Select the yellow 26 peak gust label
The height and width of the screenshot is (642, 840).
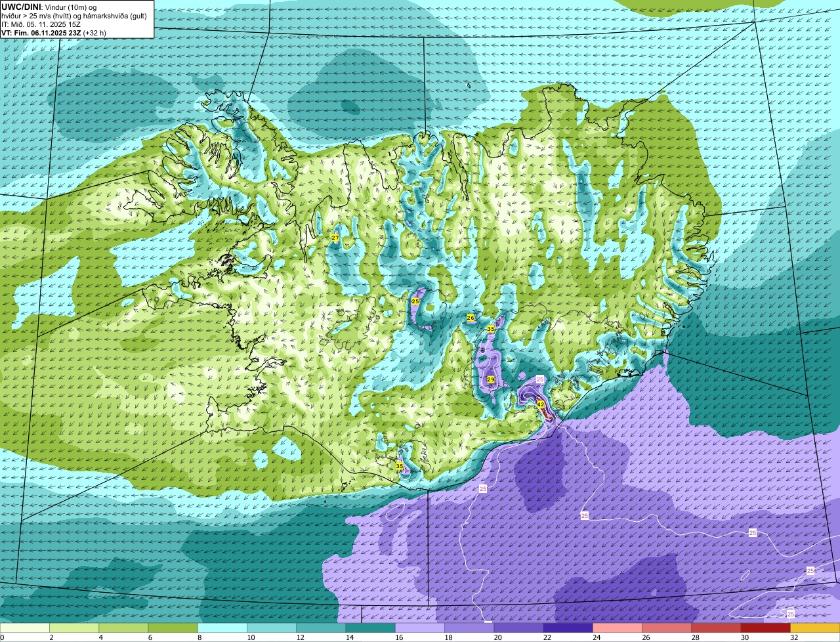470,318
